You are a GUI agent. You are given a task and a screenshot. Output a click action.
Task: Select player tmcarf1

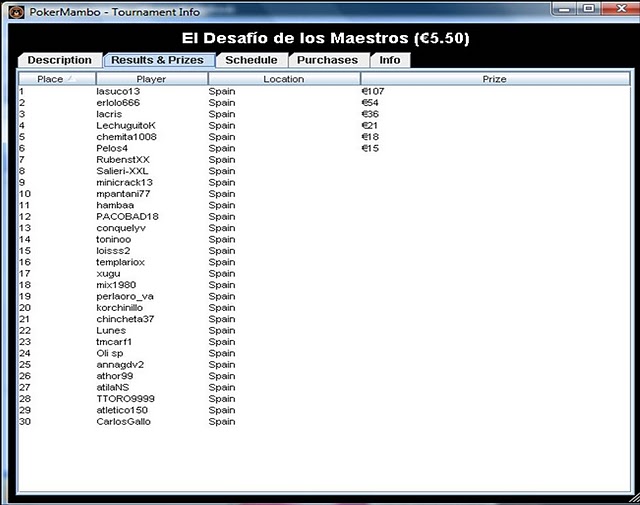coord(114,342)
